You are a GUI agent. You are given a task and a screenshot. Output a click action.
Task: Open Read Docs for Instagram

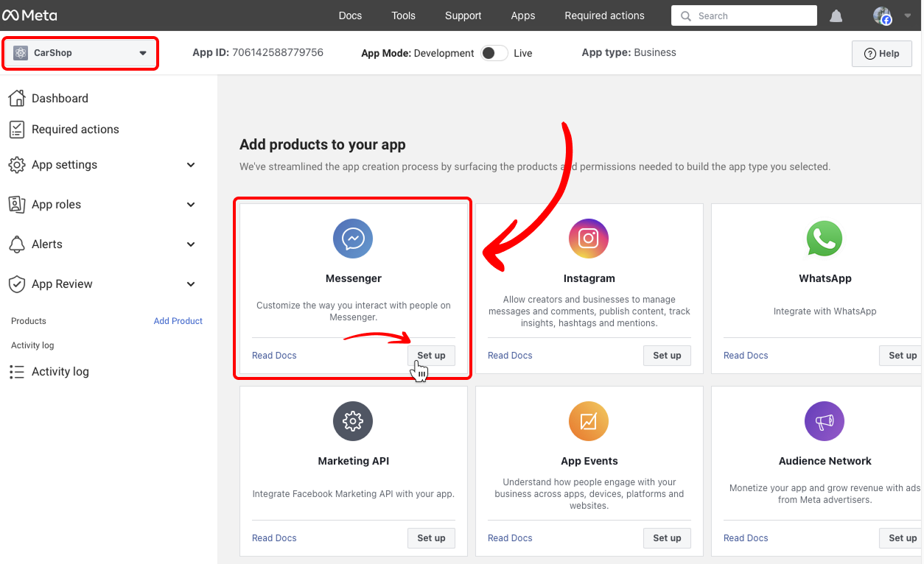pos(510,356)
